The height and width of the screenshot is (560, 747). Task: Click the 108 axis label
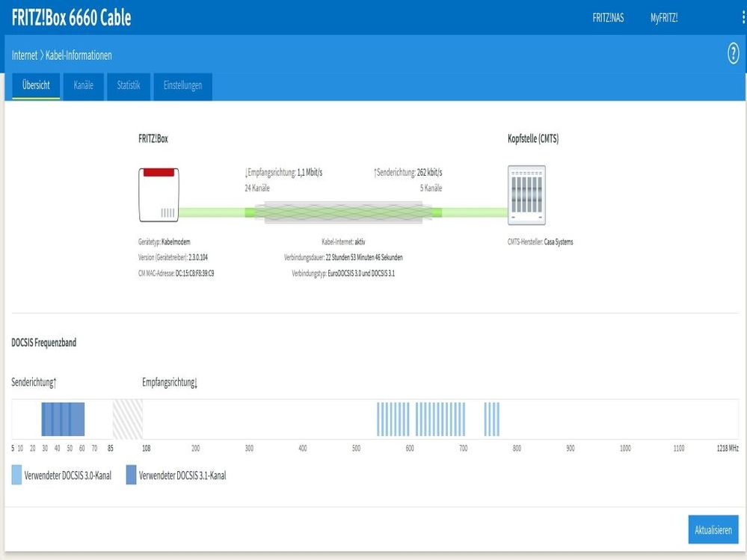(147, 448)
